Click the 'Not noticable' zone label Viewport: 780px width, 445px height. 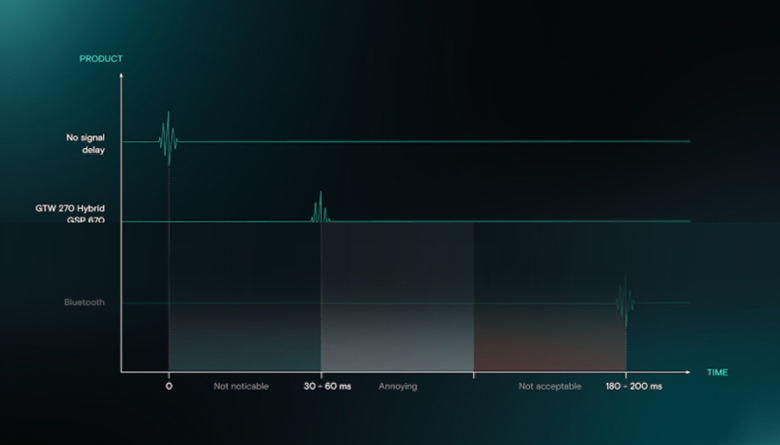(241, 386)
